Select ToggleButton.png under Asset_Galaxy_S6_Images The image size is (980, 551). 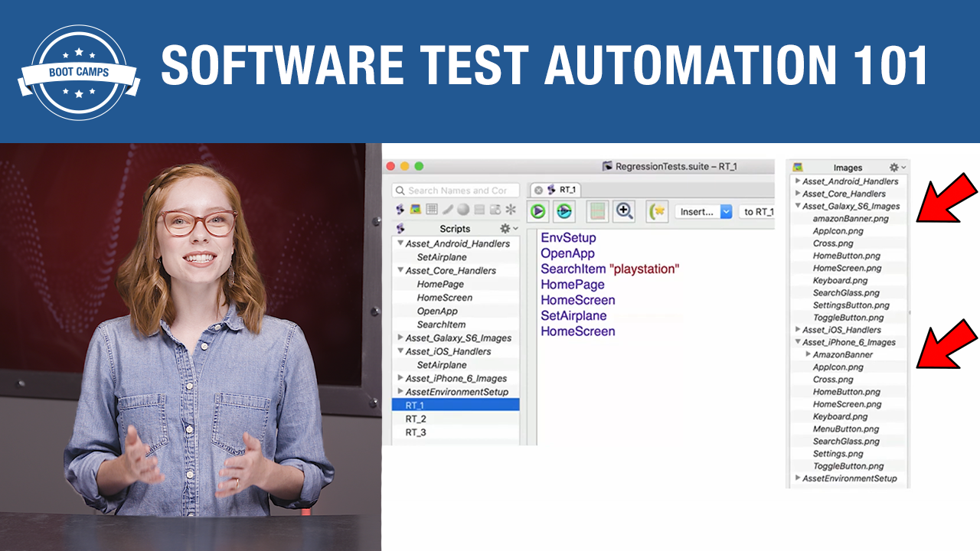click(x=848, y=318)
